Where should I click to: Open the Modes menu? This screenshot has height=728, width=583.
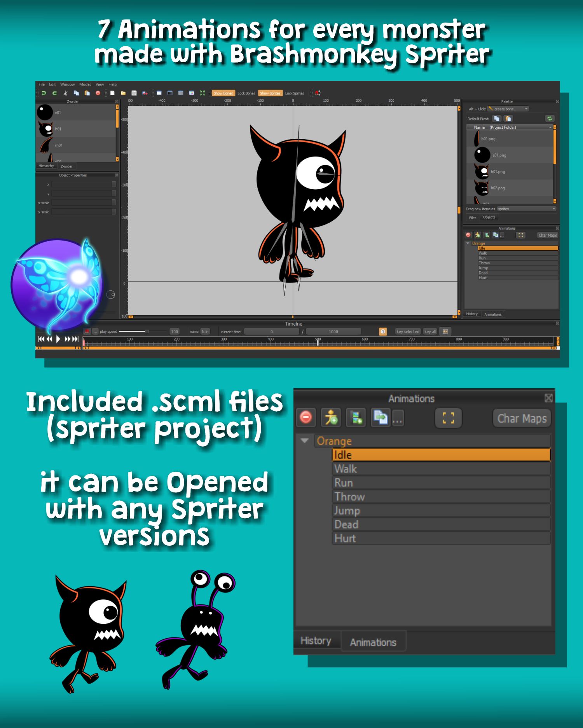(85, 84)
